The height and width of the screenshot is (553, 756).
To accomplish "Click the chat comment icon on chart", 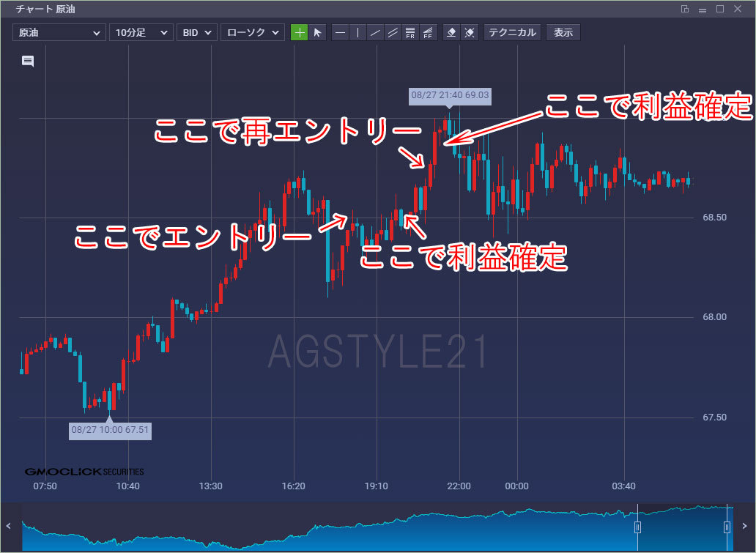I will tap(28, 62).
